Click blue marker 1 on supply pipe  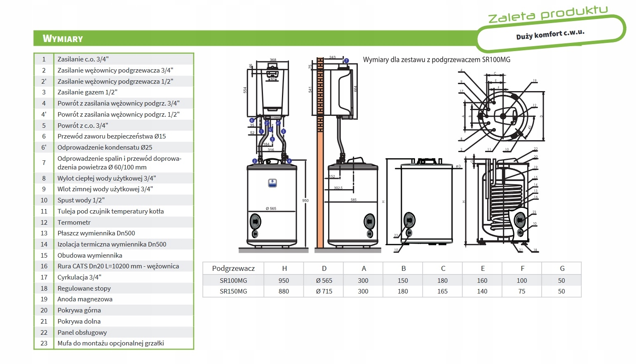261,132
